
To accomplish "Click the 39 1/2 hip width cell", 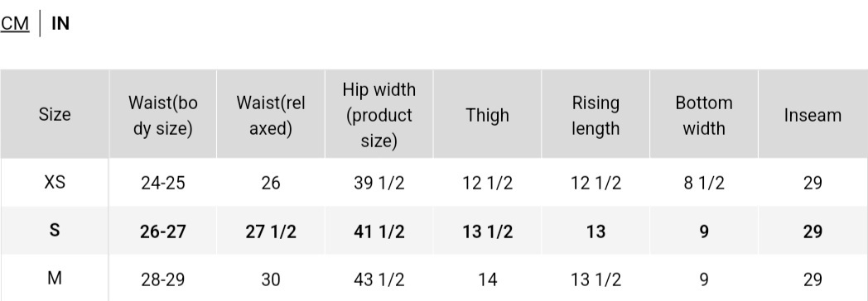I will 379,183.
